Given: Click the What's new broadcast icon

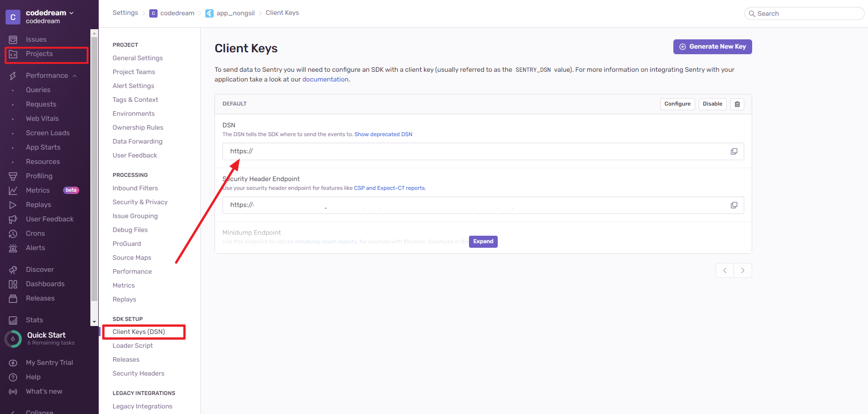Looking at the screenshot, I should pos(13,391).
